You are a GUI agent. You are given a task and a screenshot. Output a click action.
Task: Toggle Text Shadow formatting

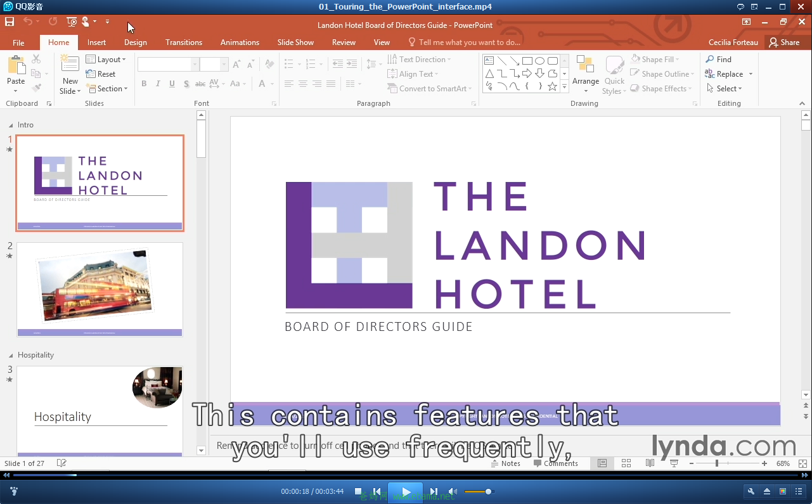186,84
